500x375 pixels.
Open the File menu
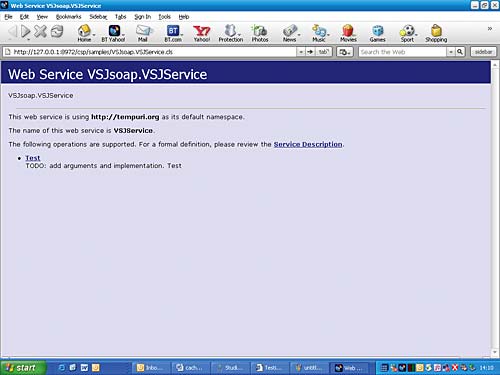click(x=8, y=17)
